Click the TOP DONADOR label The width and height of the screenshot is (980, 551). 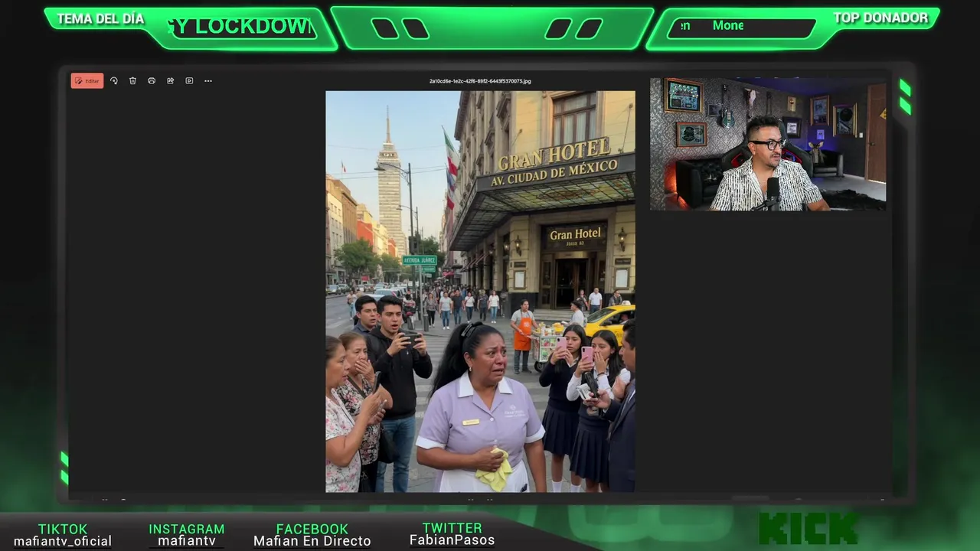click(x=880, y=18)
